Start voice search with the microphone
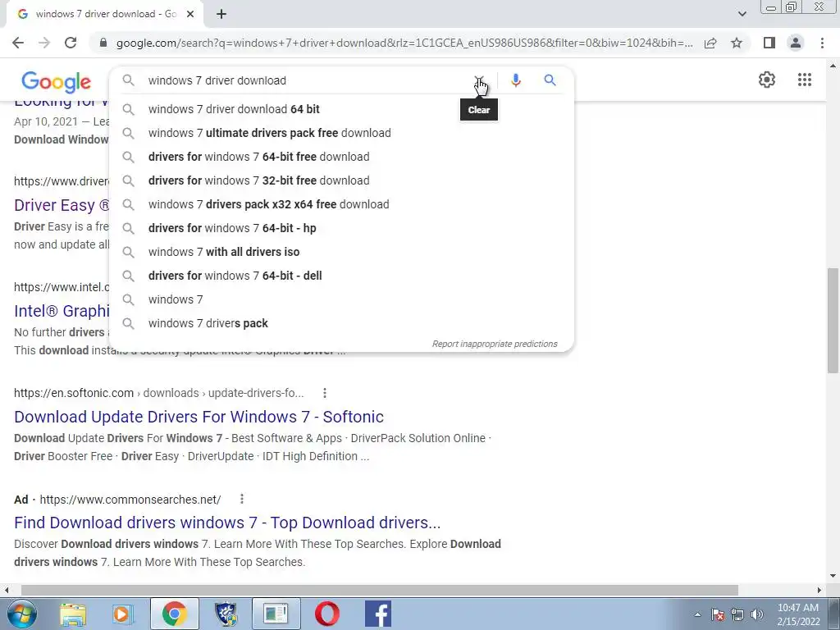This screenshot has width=840, height=630. coord(515,80)
